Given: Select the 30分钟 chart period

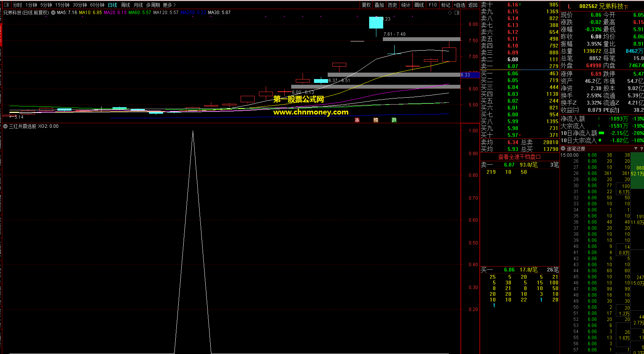Looking at the screenshot, I should click(x=80, y=5).
